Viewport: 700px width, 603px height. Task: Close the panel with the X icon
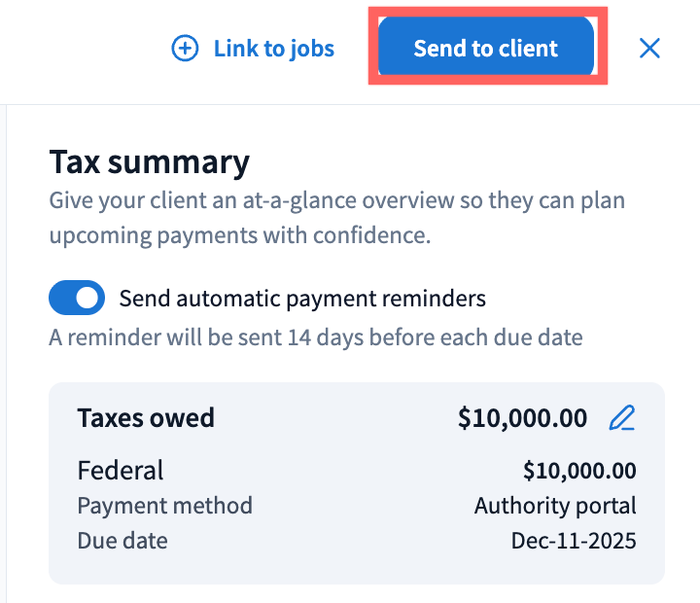(649, 49)
